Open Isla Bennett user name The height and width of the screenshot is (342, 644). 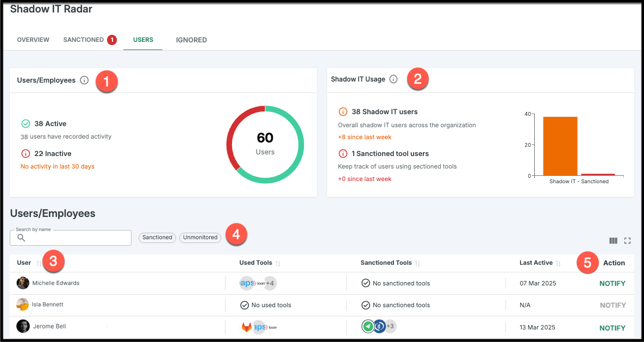click(x=48, y=305)
